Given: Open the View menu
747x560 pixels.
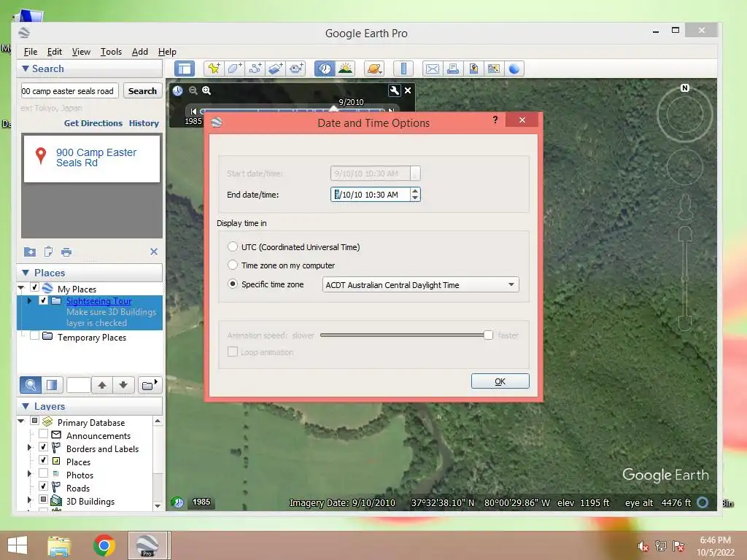Looking at the screenshot, I should tap(81, 52).
